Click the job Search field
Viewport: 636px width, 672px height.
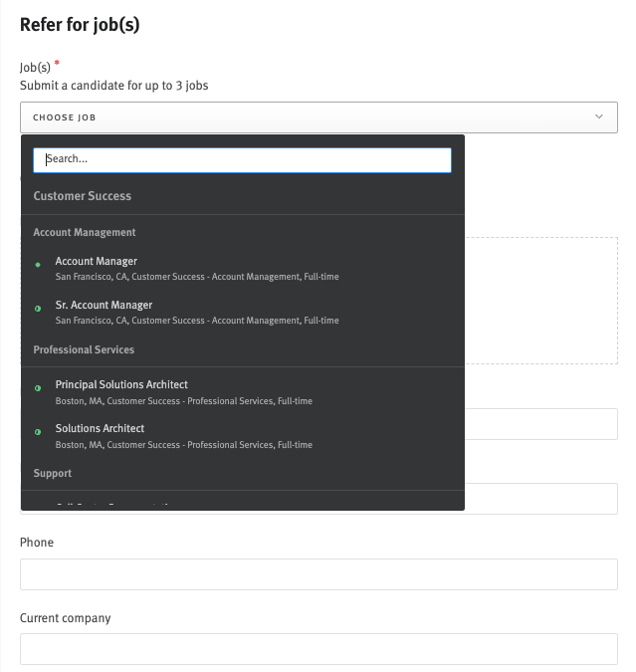coord(242,160)
